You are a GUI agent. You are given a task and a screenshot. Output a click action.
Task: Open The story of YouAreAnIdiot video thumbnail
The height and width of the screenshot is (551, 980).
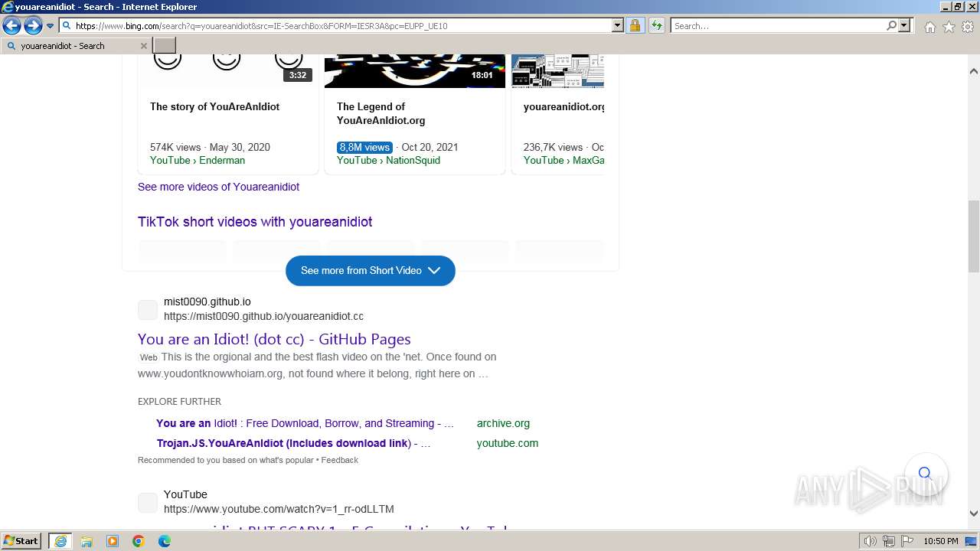pyautogui.click(x=228, y=70)
